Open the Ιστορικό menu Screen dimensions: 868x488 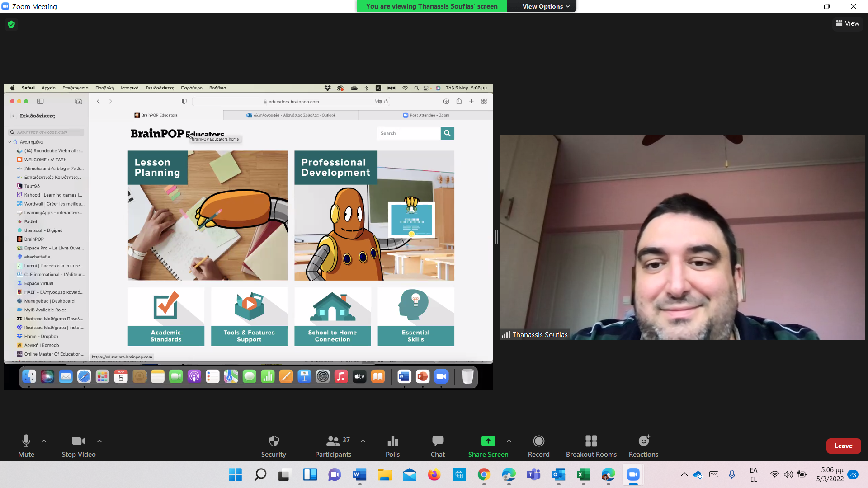click(130, 88)
